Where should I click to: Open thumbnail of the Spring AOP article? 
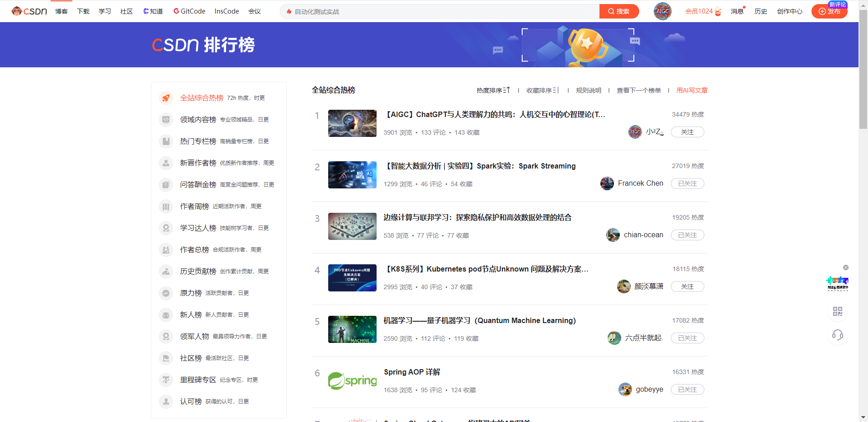[352, 381]
